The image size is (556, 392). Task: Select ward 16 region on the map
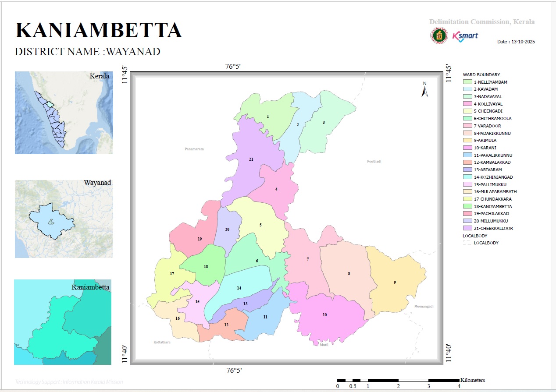pyautogui.click(x=178, y=318)
